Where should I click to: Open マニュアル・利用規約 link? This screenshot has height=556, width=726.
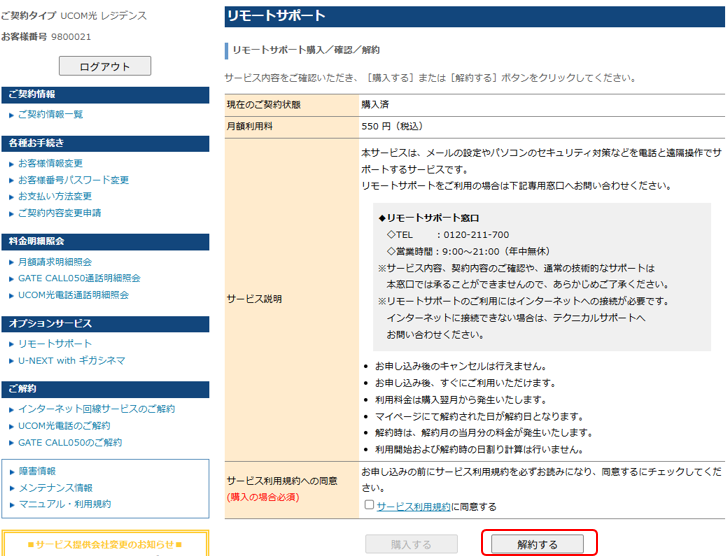[65, 504]
